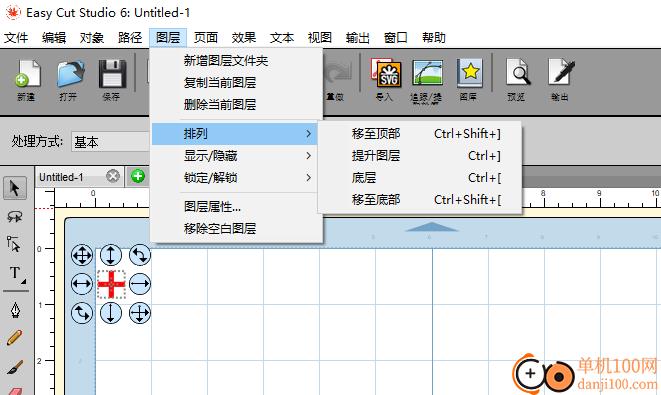Viewport: 661px width, 395px height.
Task: Open the 处理方式 基本 combo box
Action: click(110, 142)
